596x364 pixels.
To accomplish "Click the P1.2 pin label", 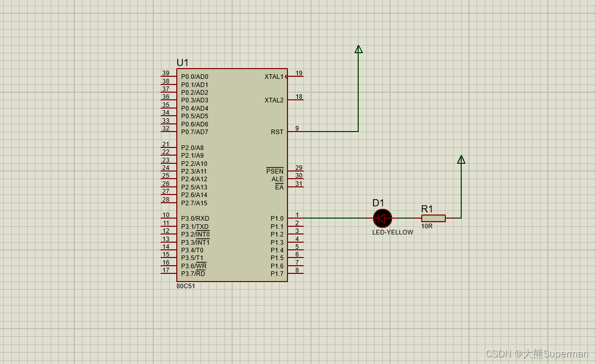I will point(277,234).
